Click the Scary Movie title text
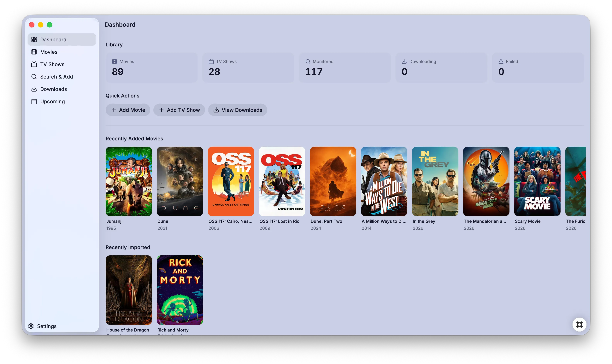The height and width of the screenshot is (364, 612). pyautogui.click(x=528, y=221)
